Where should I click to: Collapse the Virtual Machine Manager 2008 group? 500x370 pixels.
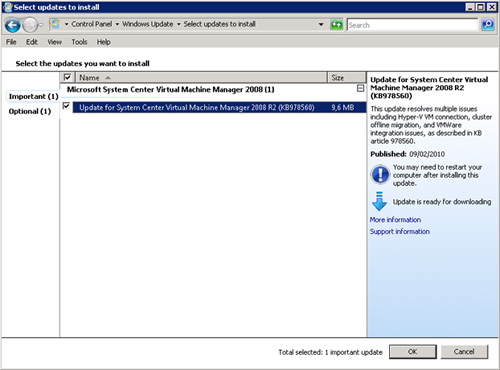(360, 88)
